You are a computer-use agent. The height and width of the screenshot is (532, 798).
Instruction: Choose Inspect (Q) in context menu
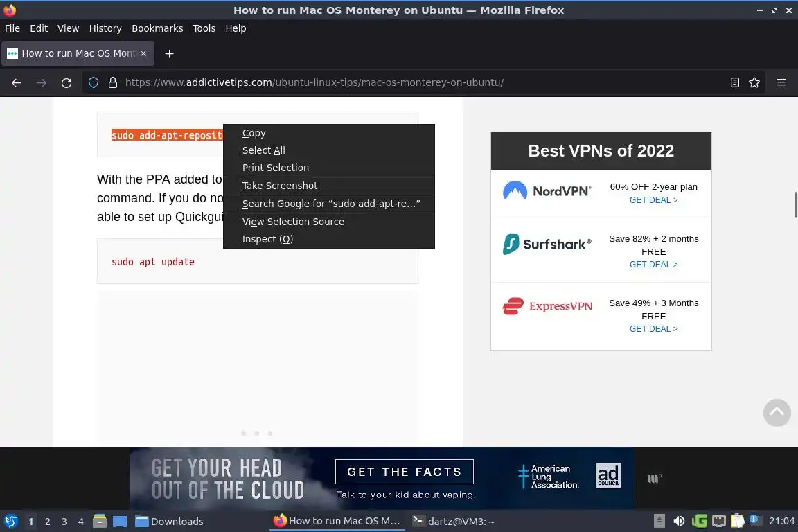tap(329, 239)
